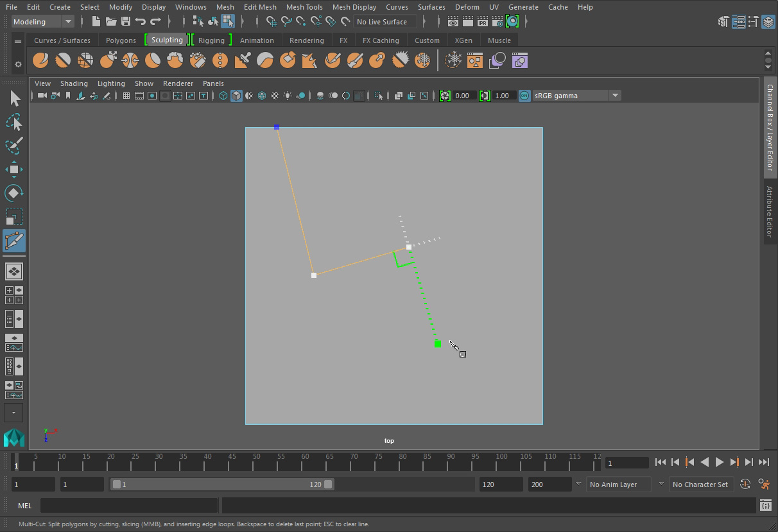Click the Undo arrow icon
Viewport: 778px width, 532px height.
[x=141, y=22]
